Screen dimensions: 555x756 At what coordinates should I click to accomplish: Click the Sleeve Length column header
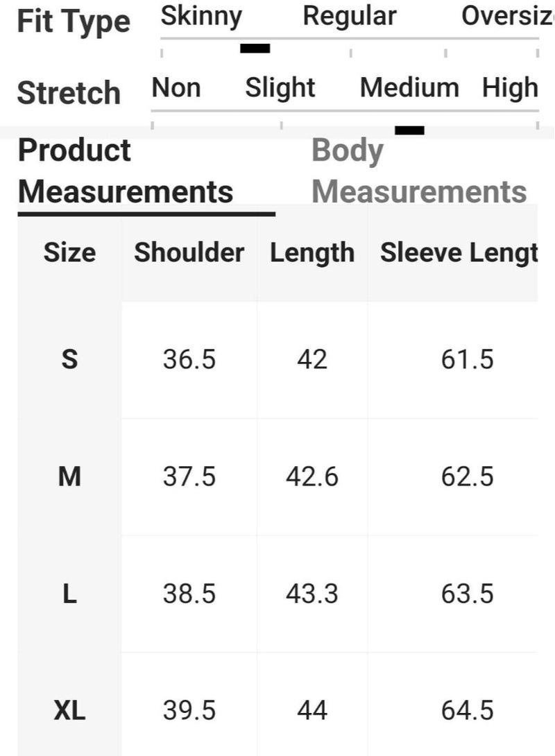tap(459, 253)
